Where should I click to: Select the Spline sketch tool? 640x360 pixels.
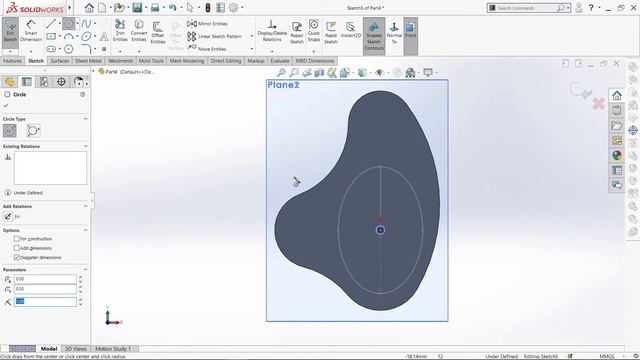point(86,24)
